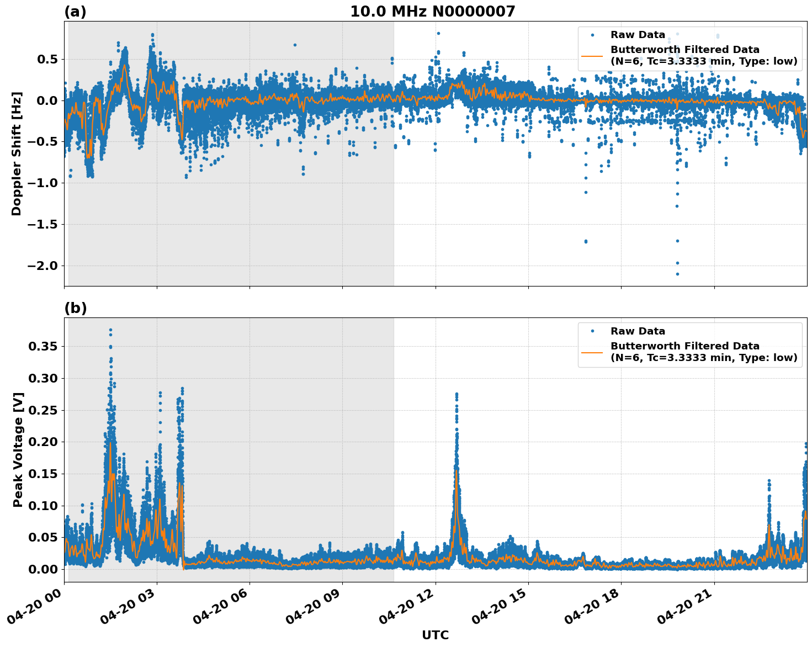Click the '0.15' Peak Voltage tick label
812x647 pixels.
point(43,474)
